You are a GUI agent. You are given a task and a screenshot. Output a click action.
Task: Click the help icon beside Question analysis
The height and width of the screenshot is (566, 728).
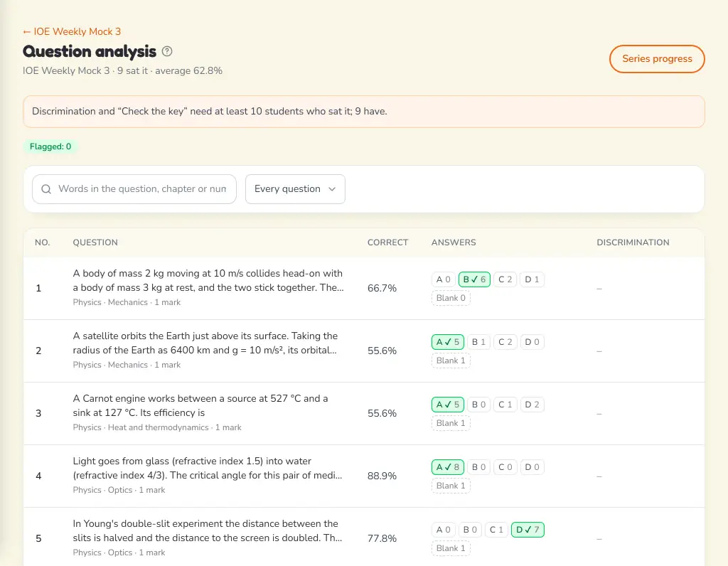tap(167, 51)
